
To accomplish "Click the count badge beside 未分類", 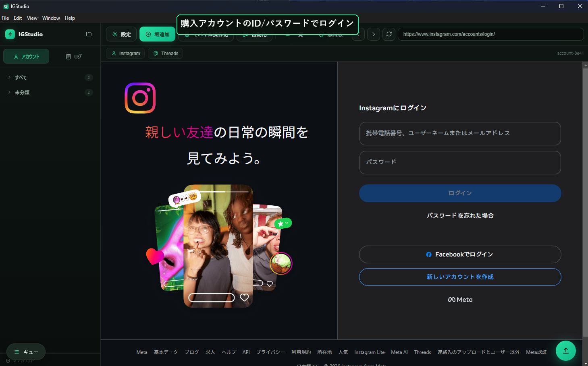I will click(89, 92).
